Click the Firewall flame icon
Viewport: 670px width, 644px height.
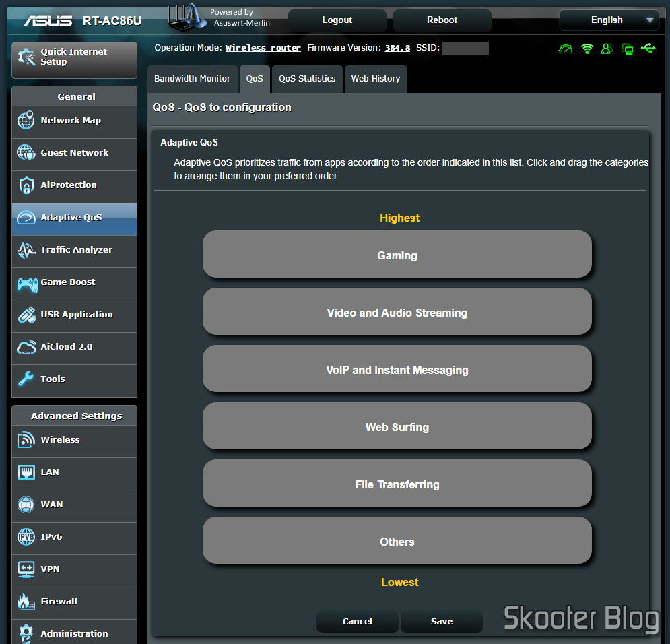(26, 602)
